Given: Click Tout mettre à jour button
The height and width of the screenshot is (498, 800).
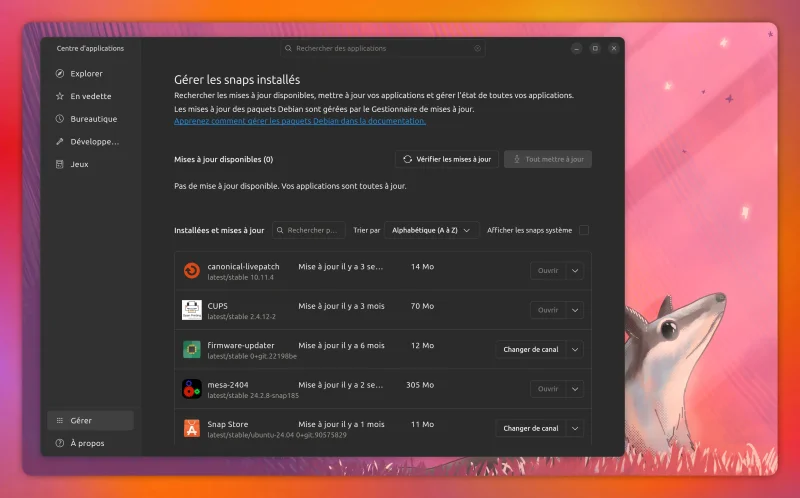Looking at the screenshot, I should (548, 159).
